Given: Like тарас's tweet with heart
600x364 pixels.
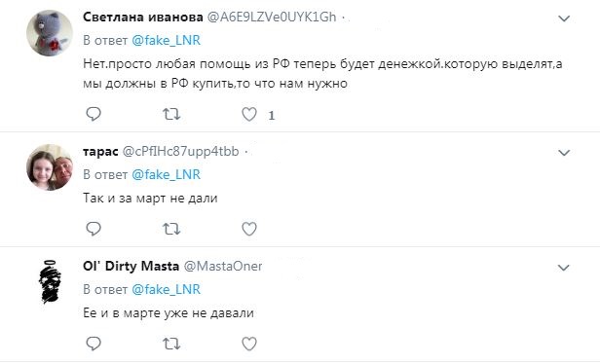Looking at the screenshot, I should [x=249, y=229].
